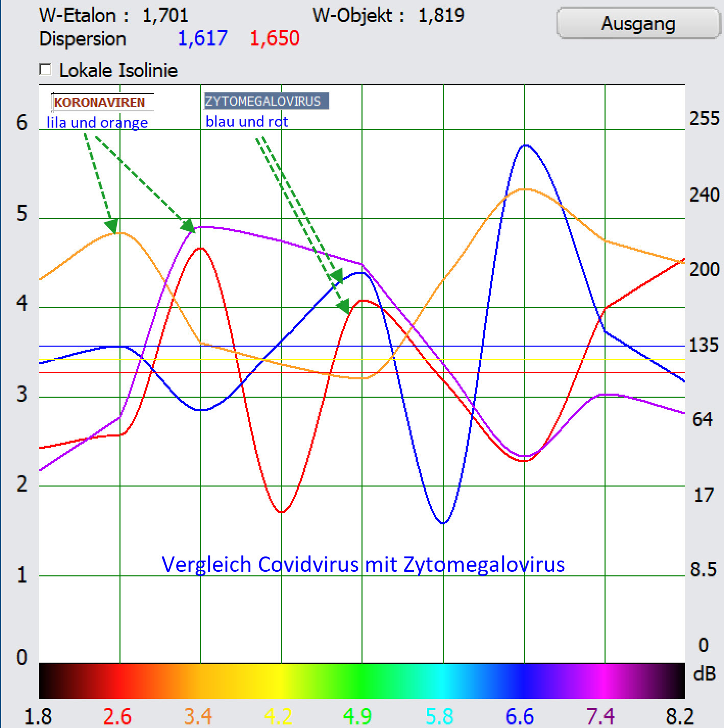Click green arrowhead pointing at purple curve peak
The width and height of the screenshot is (724, 728).
188,226
